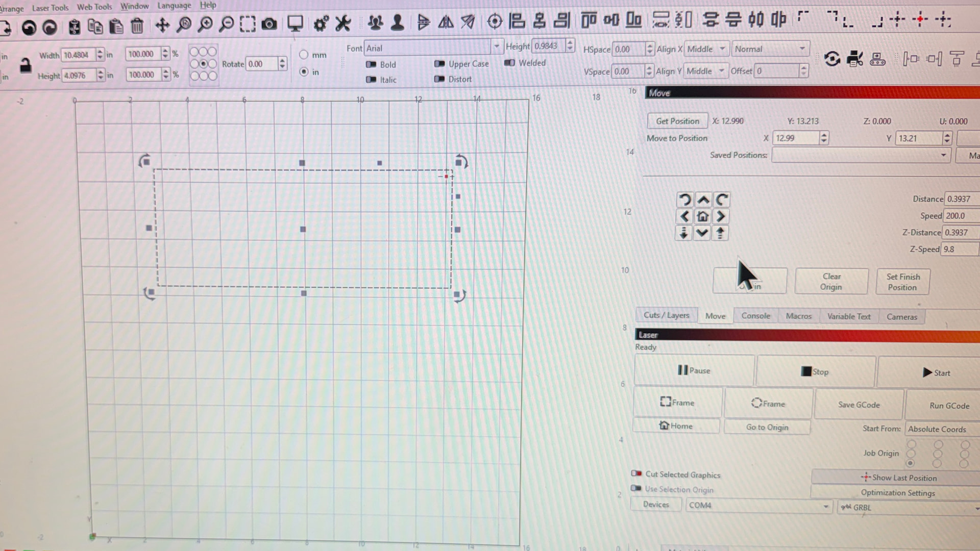Open the Saved Positions dropdown

[x=861, y=155]
